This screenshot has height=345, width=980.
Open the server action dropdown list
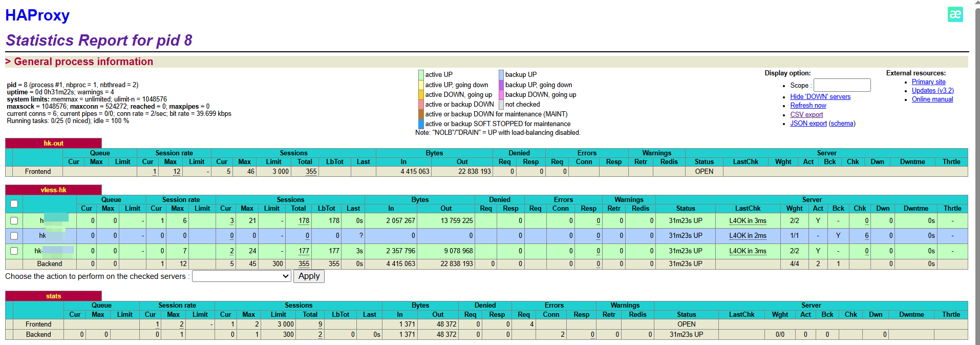(242, 276)
